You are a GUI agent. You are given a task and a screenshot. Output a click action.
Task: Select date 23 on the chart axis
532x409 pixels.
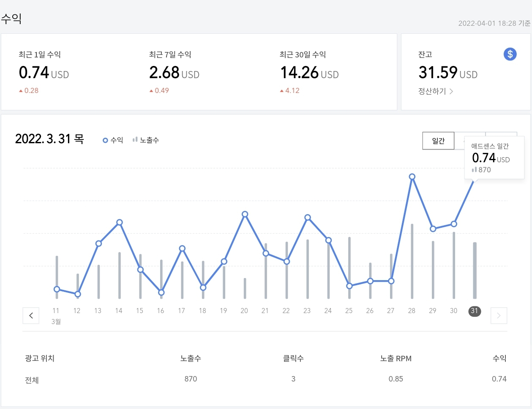[307, 311]
